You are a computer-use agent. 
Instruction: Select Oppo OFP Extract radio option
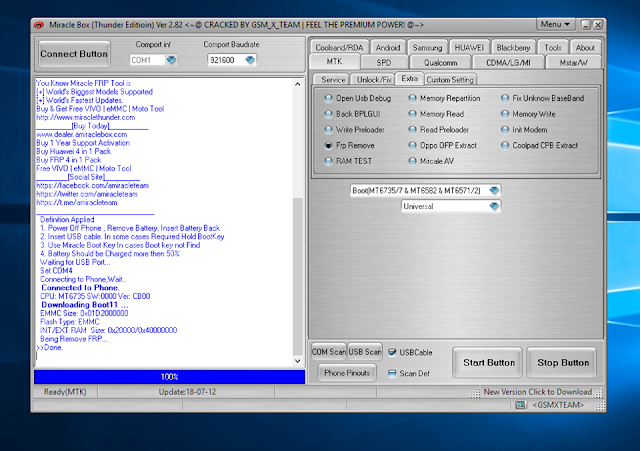[412, 145]
